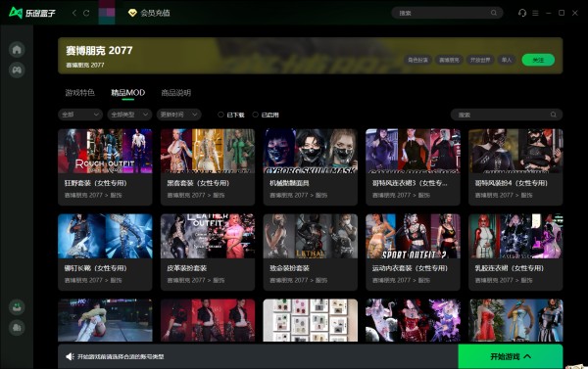588x369 pixels.
Task: Open the home icon in sidebar
Action: 17,50
